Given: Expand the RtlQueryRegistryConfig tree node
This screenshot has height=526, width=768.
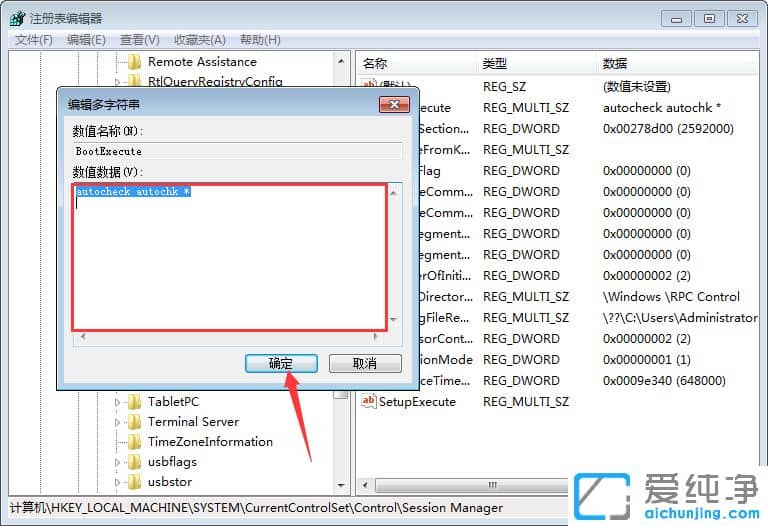Looking at the screenshot, I should click(117, 81).
